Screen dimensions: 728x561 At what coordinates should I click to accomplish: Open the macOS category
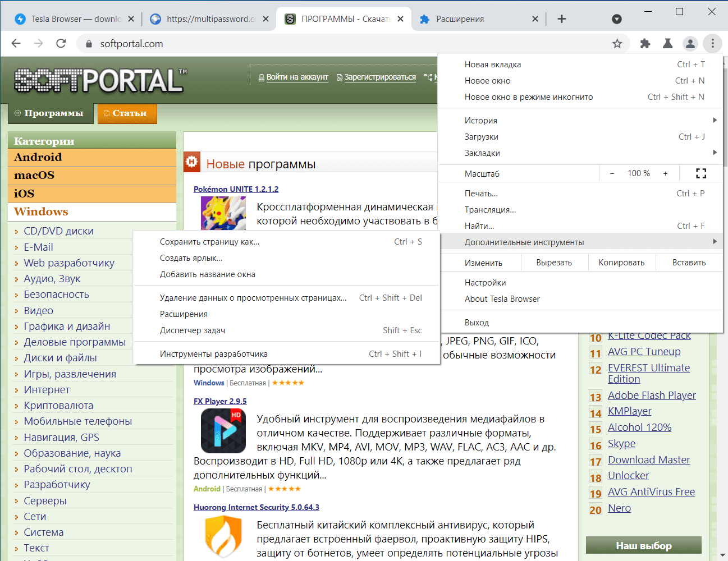click(x=92, y=175)
